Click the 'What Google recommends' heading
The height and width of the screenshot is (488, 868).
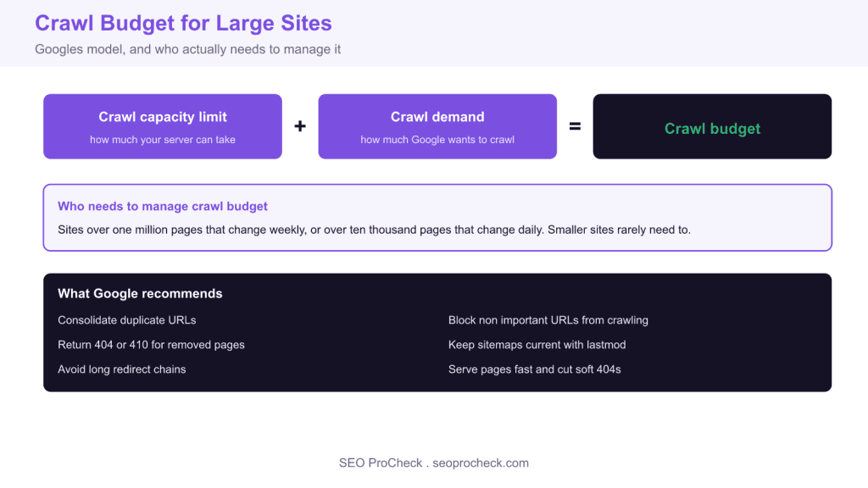click(140, 294)
